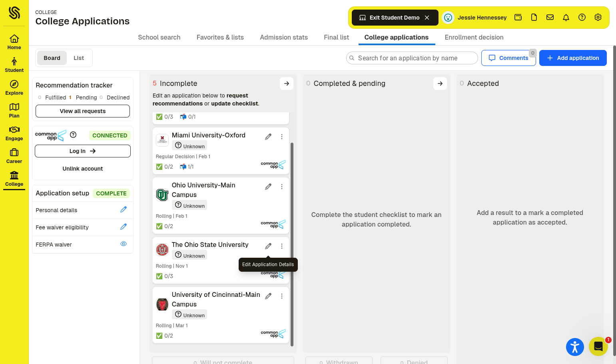
Task: Click Common App help question icon
Action: coord(73,135)
